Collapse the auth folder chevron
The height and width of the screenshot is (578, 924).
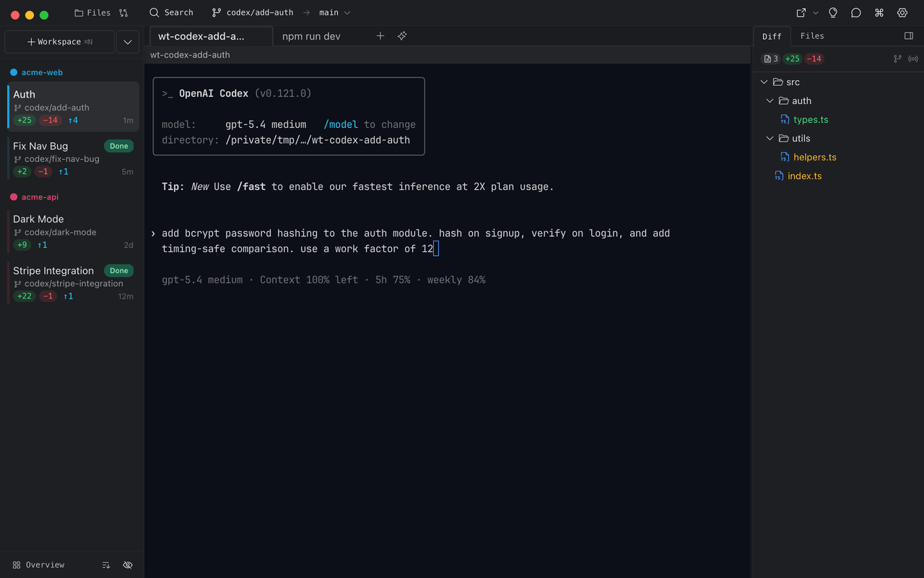[770, 101]
